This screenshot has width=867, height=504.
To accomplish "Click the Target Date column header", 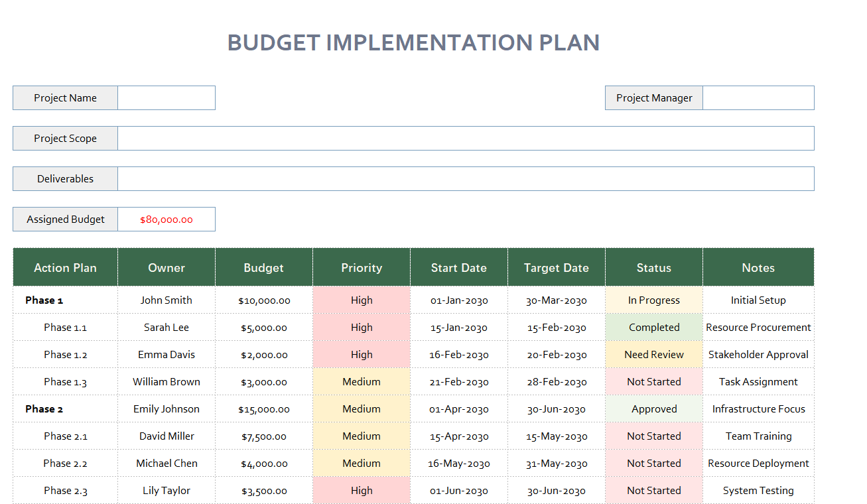I will tap(557, 267).
